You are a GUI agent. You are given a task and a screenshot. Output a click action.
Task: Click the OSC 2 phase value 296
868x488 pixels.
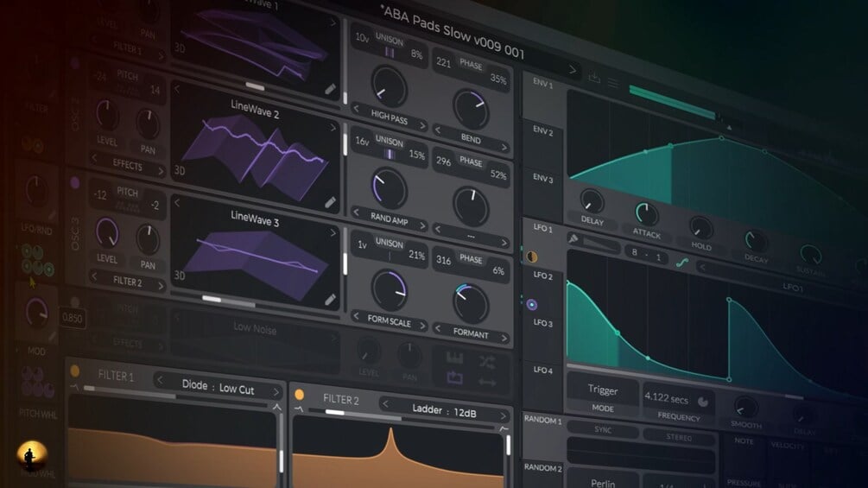pos(443,161)
